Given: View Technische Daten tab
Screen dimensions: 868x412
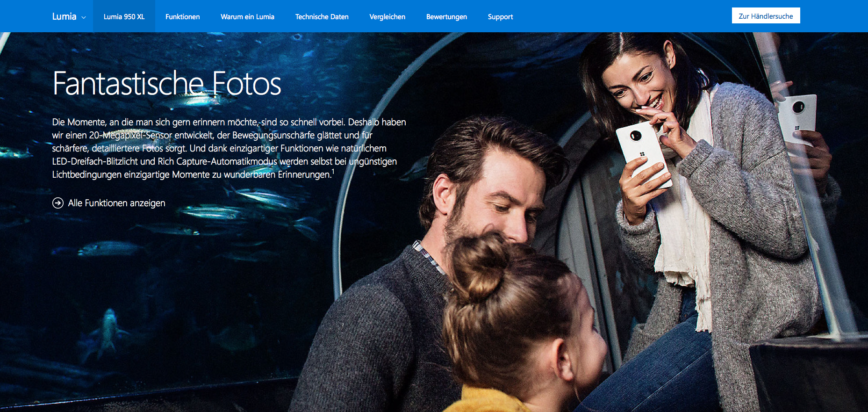Looking at the screenshot, I should pyautogui.click(x=322, y=16).
